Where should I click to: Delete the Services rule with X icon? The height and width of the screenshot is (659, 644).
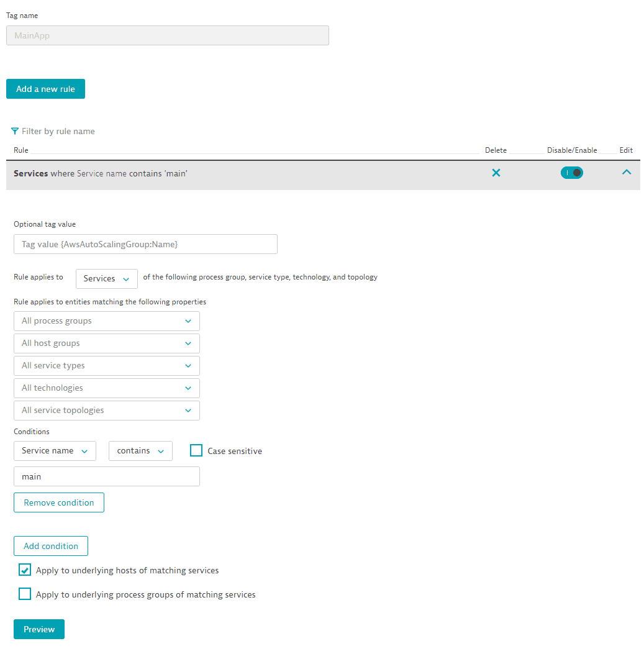coord(496,173)
